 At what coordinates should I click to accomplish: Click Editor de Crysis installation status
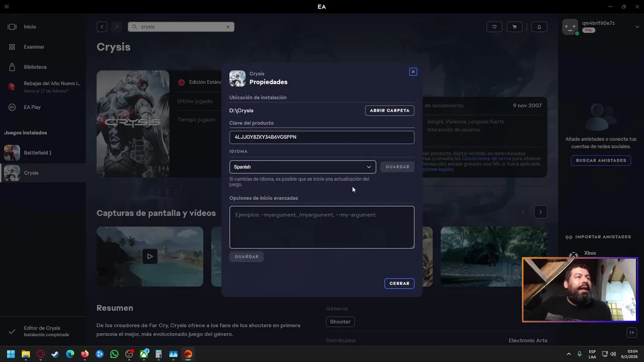43,331
